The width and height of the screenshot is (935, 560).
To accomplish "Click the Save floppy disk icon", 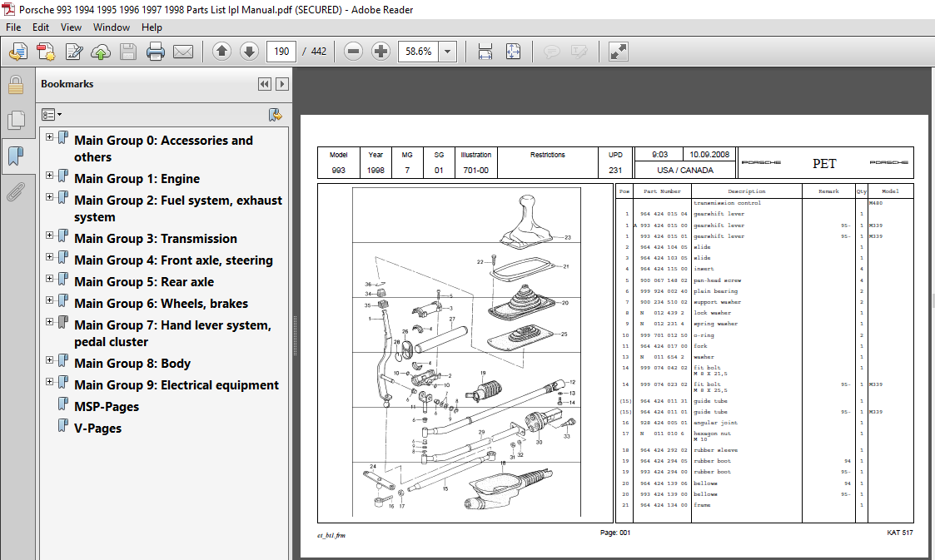I will coord(128,52).
